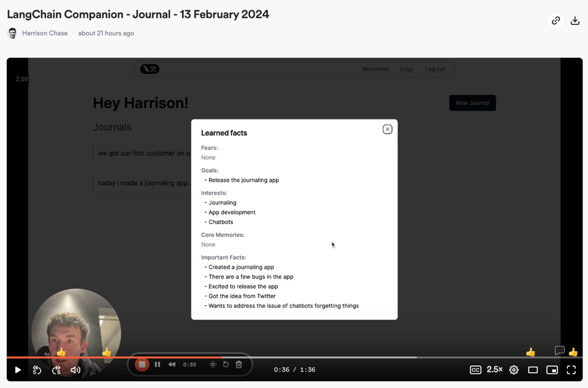The width and height of the screenshot is (588, 388).
Task: Mute the video volume
Action: tap(75, 370)
